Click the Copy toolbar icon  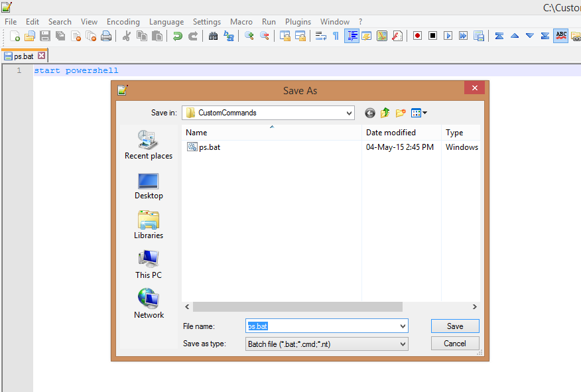point(141,36)
